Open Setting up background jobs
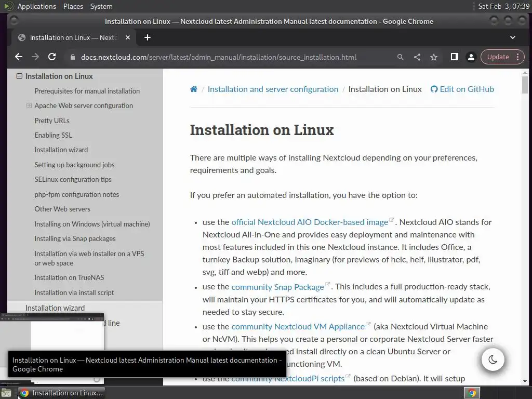Viewport: 532px width, 399px height. tap(74, 165)
